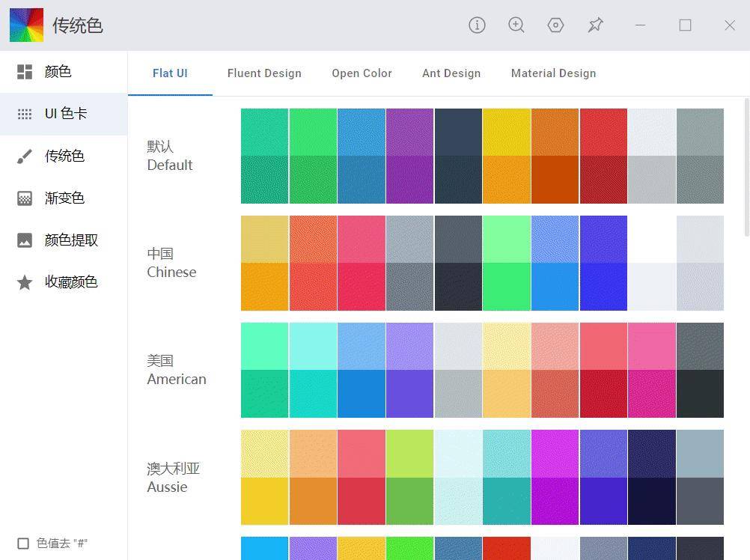Pick the deep blue lower swatch in Chinese row

[x=603, y=287]
